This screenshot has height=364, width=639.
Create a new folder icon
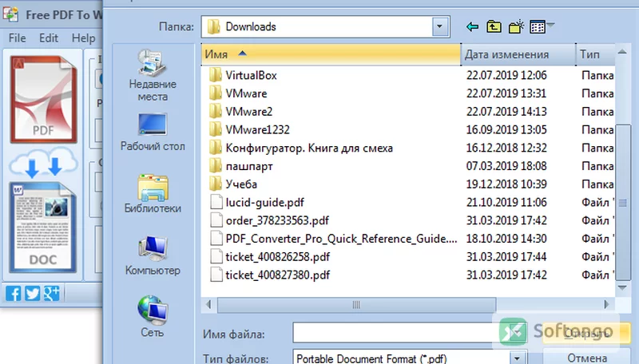tap(516, 27)
